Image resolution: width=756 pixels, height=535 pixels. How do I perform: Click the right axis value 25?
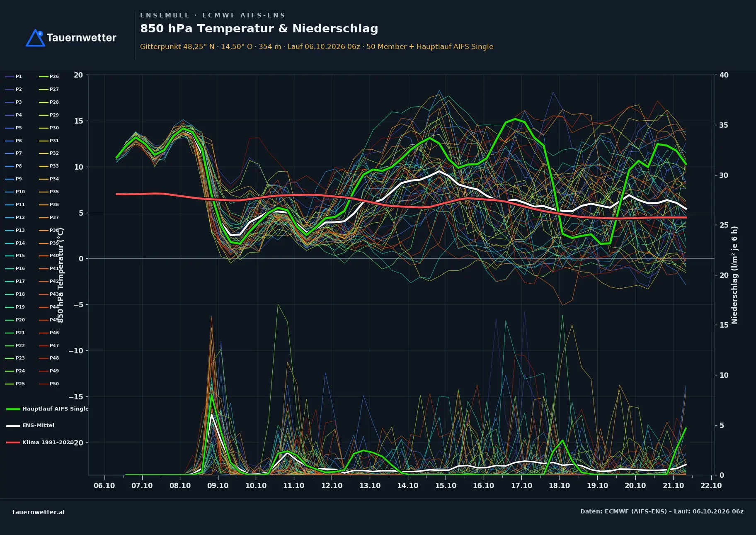click(x=724, y=225)
